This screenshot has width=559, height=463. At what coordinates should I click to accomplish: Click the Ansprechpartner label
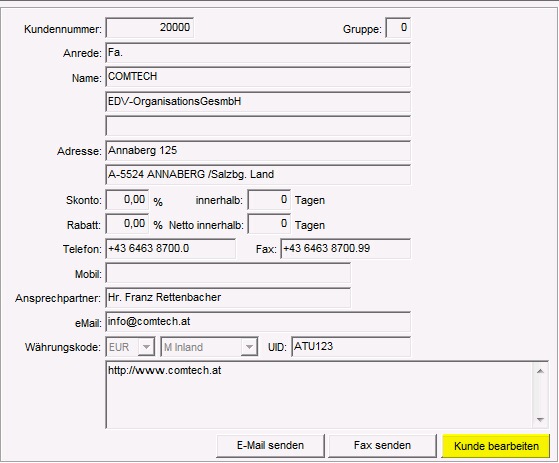(58, 298)
